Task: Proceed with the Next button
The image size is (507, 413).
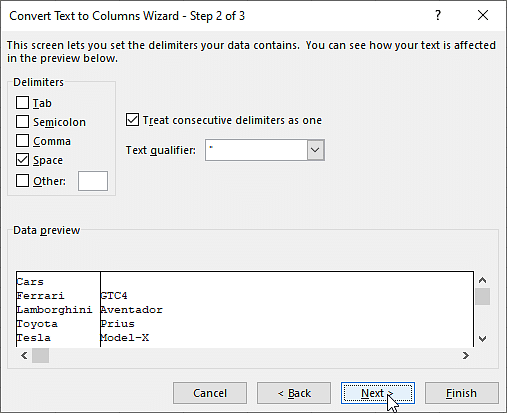Action: pos(378,393)
